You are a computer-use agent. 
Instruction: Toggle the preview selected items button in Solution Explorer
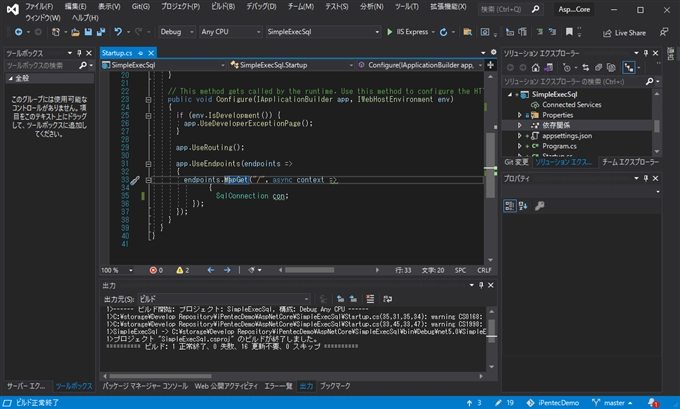pos(628,67)
